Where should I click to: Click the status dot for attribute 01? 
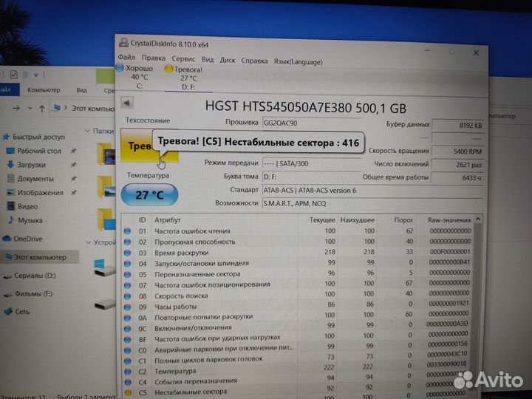pos(128,231)
